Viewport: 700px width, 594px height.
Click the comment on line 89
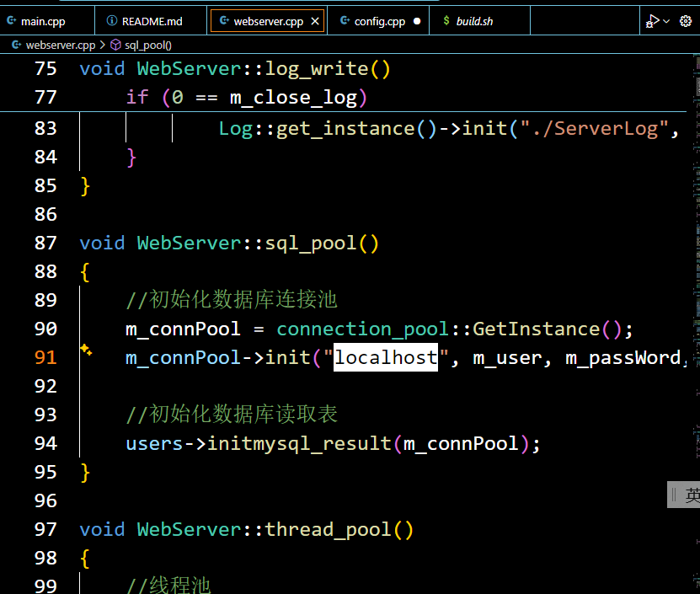point(232,300)
